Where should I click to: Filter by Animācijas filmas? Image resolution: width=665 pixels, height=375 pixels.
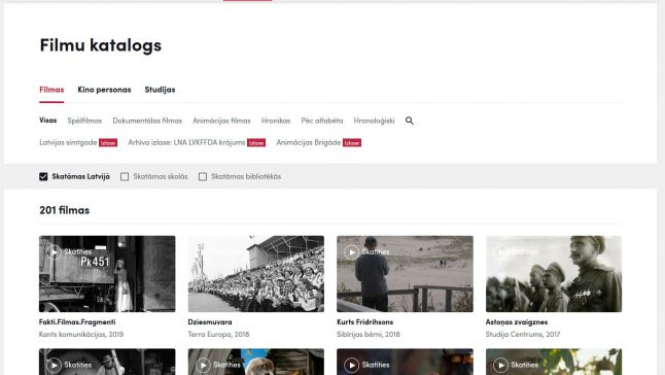[222, 121]
